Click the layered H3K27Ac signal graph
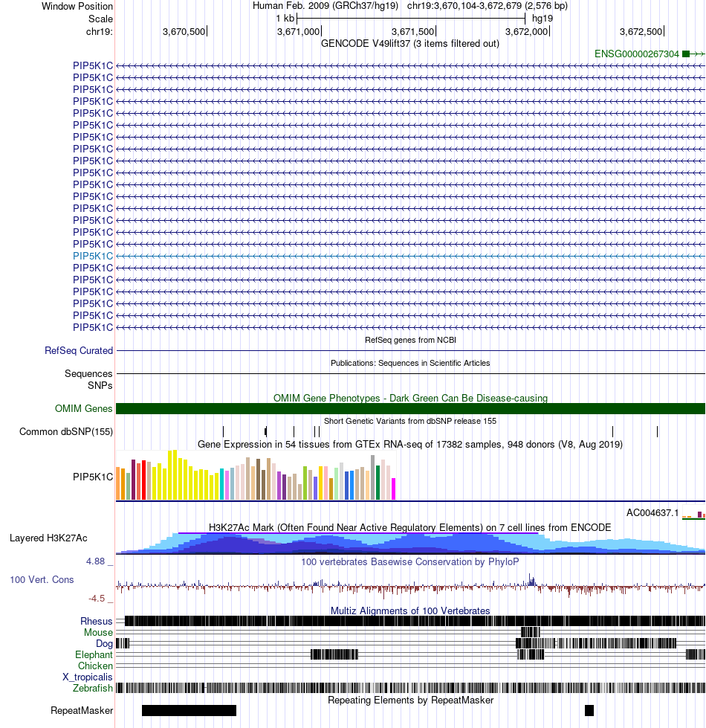 point(410,544)
